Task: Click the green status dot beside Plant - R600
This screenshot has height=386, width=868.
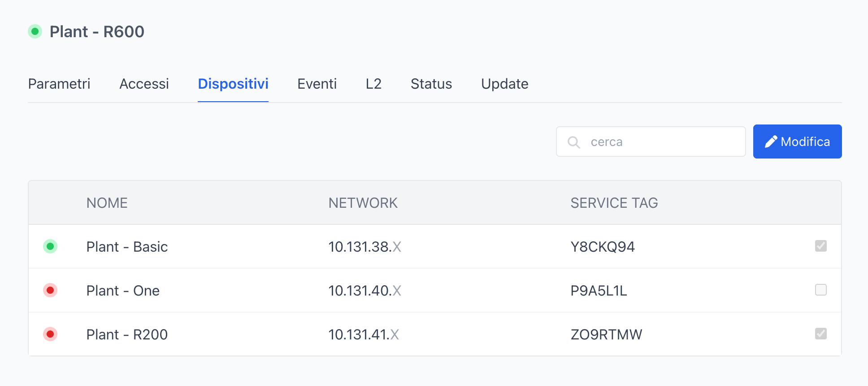Action: (35, 32)
